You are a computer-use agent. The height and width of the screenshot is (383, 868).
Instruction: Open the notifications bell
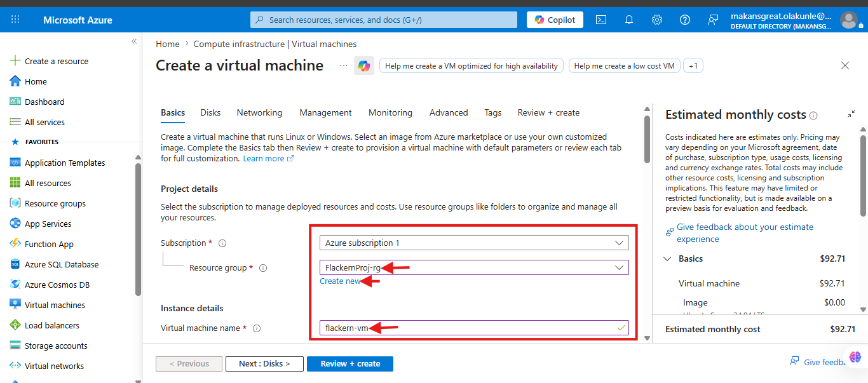pyautogui.click(x=629, y=20)
